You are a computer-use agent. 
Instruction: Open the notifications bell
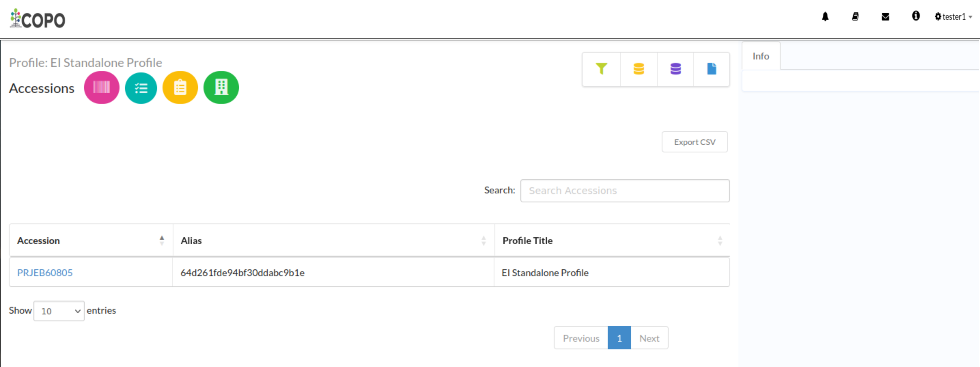825,17
